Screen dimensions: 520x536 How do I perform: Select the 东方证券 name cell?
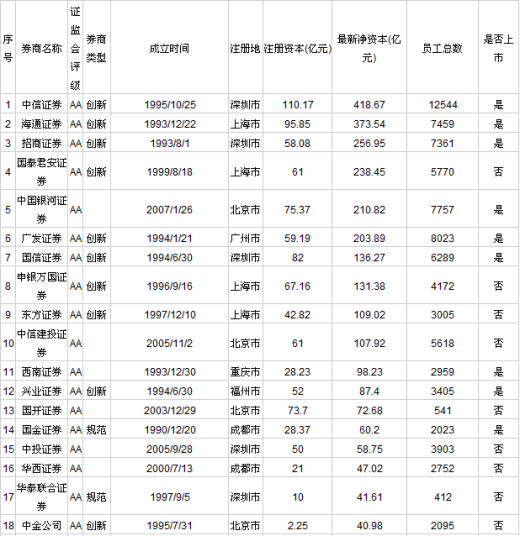(41, 314)
